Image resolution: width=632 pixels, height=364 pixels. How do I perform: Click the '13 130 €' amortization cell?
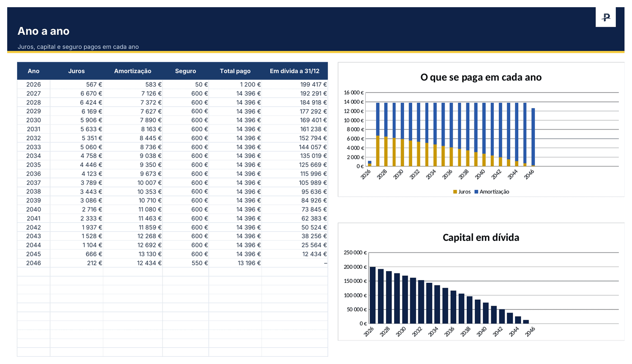pos(133,254)
